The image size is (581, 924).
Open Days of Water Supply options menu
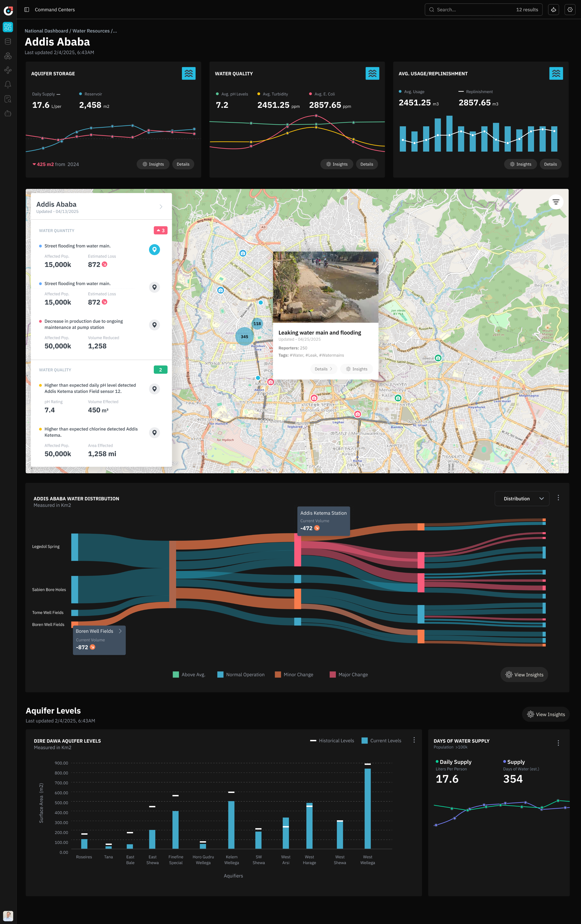[x=558, y=743]
